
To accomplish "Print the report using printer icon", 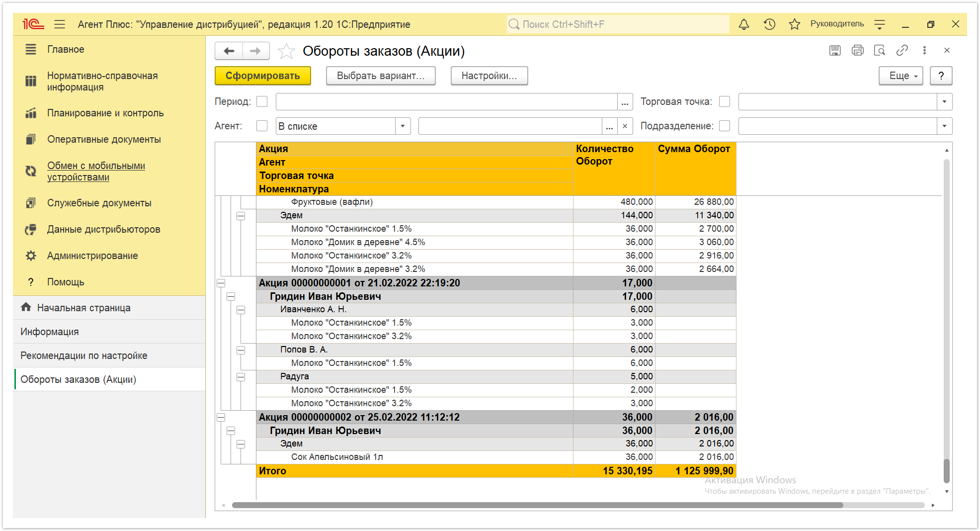I will [x=857, y=50].
